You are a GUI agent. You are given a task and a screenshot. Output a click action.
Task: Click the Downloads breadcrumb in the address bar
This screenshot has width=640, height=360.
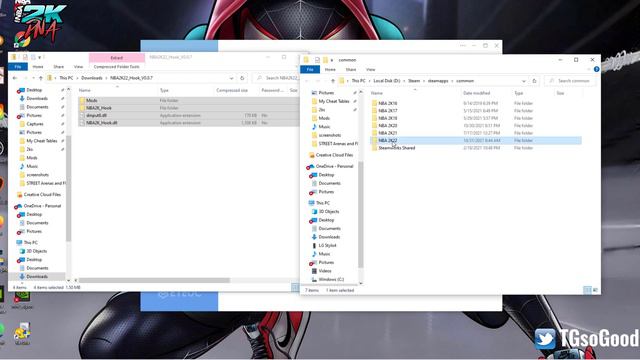(x=92, y=78)
